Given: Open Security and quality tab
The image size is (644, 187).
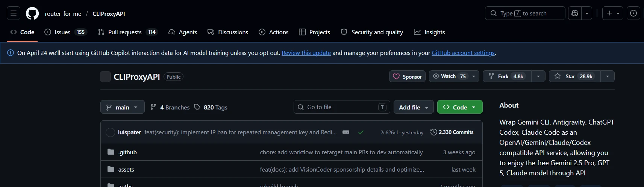Looking at the screenshot, I should coord(372,32).
